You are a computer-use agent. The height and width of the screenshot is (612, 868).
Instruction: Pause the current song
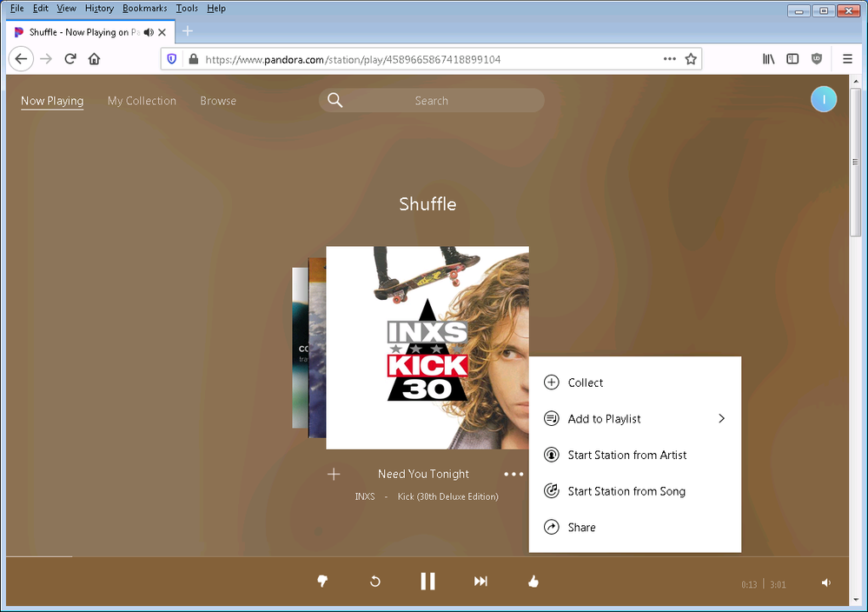coord(427,582)
